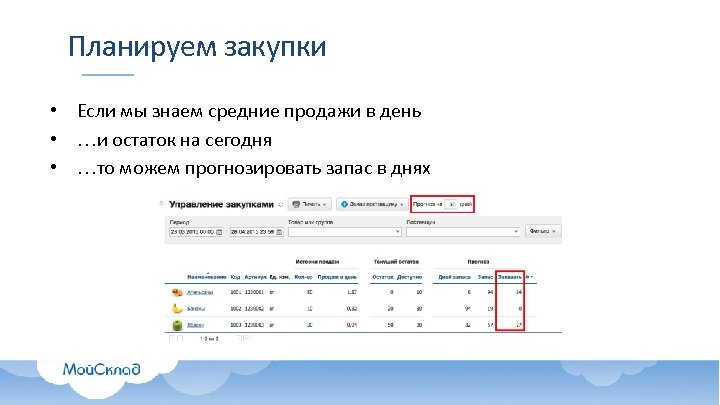Click the МойСклад logo
Image resolution: width=720 pixels, height=405 pixels.
pyautogui.click(x=101, y=369)
